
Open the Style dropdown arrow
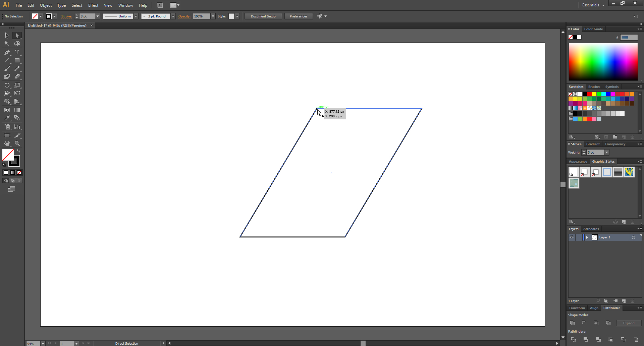tap(237, 16)
